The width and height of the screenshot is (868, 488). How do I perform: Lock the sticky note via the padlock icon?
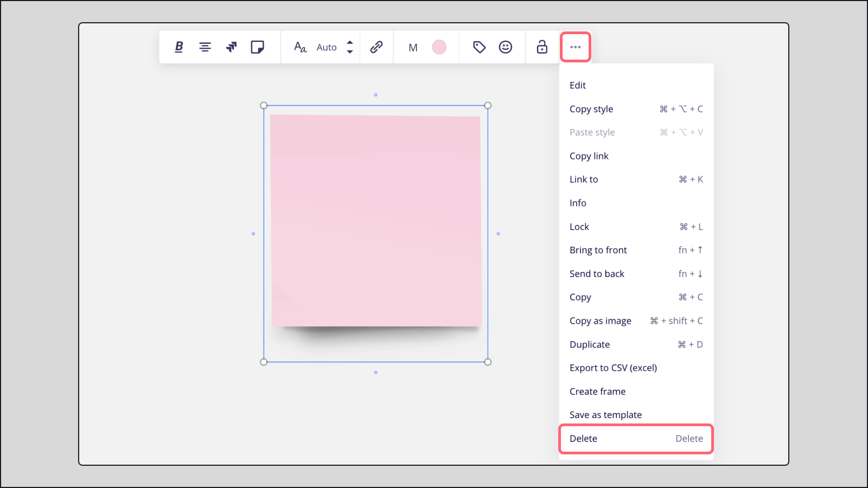point(542,47)
